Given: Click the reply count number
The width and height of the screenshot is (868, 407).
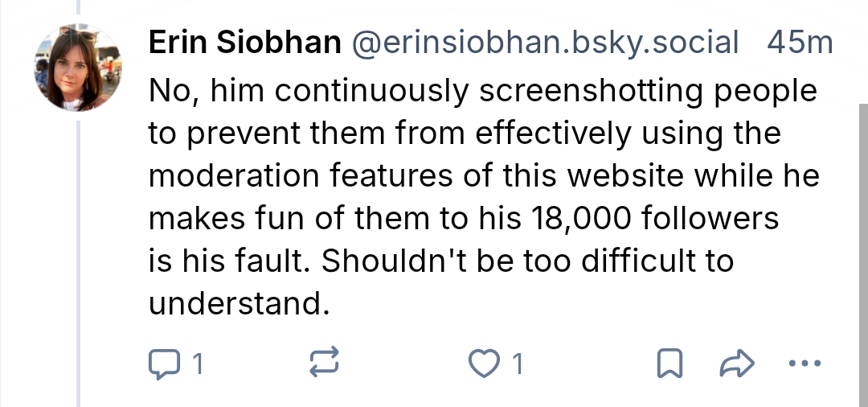Looking at the screenshot, I should tap(195, 365).
